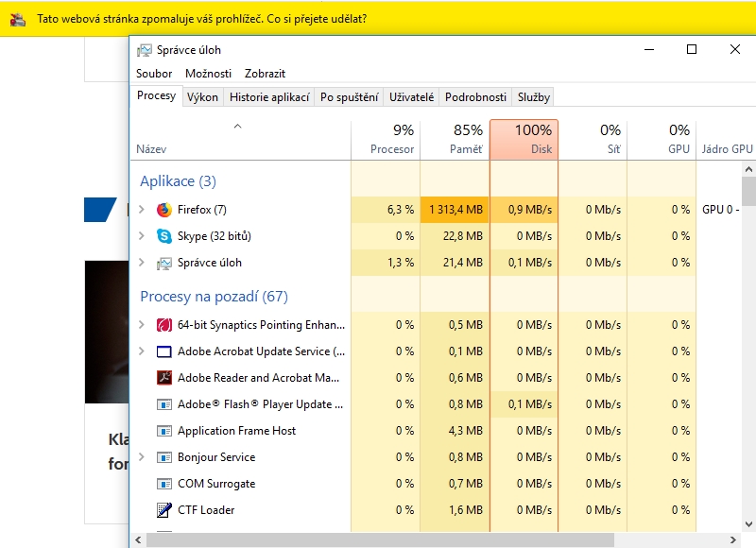Click the Správce úloh process icon

coord(163,263)
